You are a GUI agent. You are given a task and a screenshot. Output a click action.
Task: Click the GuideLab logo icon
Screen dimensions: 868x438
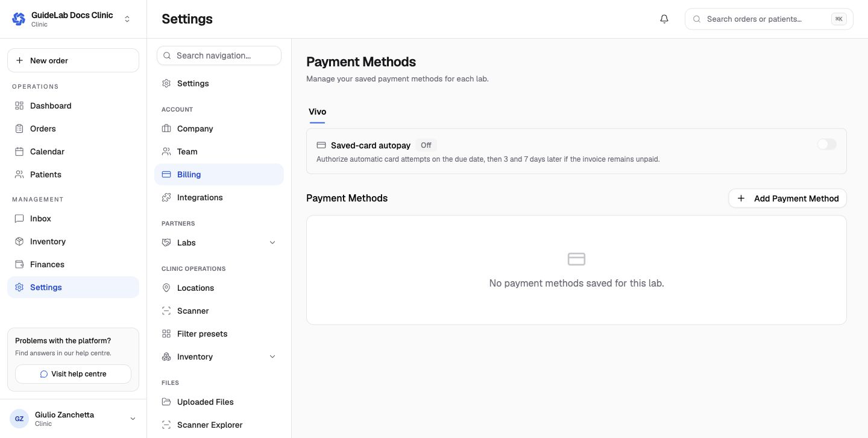(19, 19)
